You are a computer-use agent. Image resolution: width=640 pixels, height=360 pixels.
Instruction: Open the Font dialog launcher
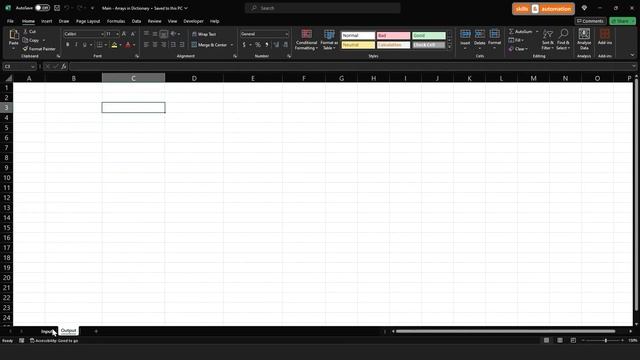click(x=137, y=56)
